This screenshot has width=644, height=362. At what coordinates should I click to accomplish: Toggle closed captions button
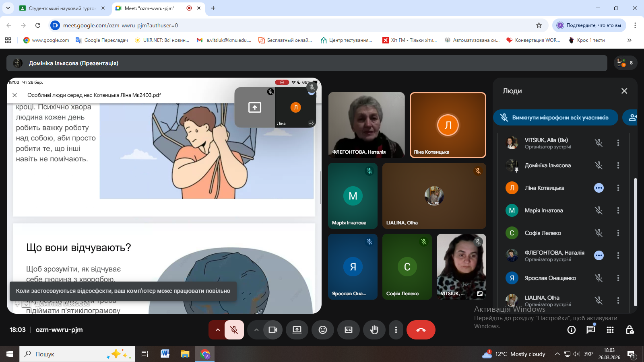349,330
